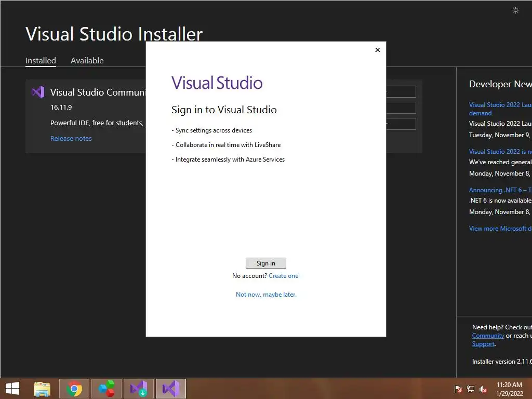
Task: Click the Installer version text
Action: (502, 362)
